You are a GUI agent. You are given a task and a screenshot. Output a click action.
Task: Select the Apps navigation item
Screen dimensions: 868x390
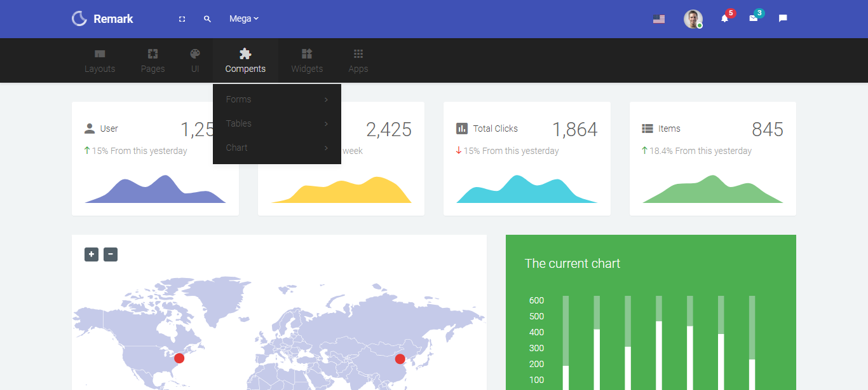coord(358,60)
